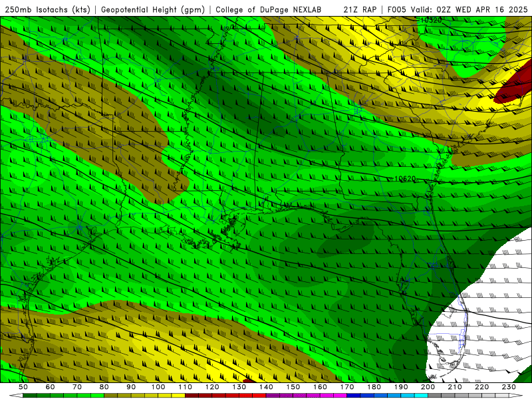
Task: Click the 10320 height contour label
Action: [x=431, y=21]
